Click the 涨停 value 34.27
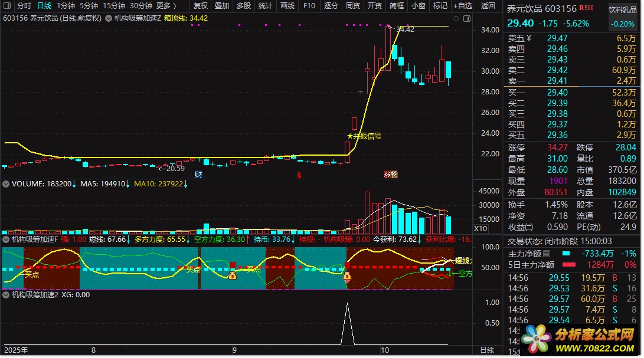Screen dimensions: 644x358 coord(557,147)
